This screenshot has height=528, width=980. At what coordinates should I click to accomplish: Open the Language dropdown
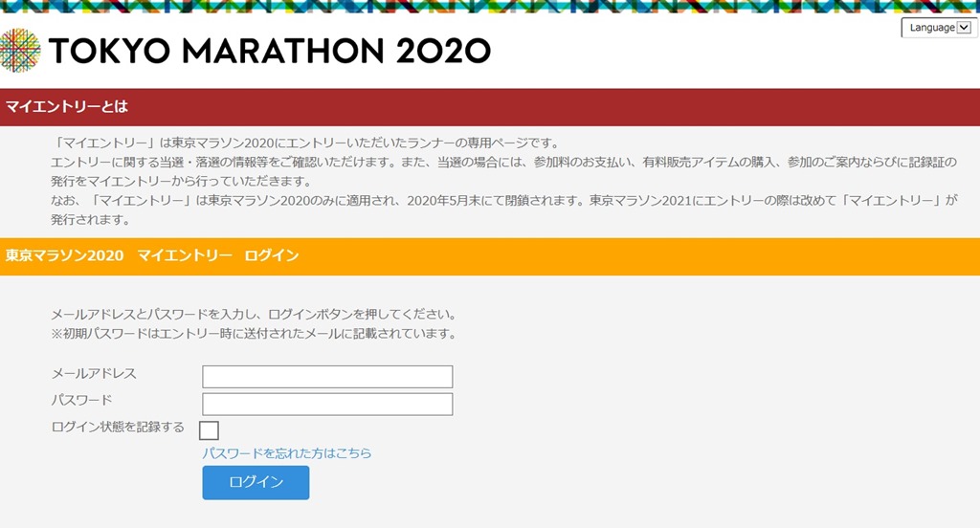click(940, 28)
